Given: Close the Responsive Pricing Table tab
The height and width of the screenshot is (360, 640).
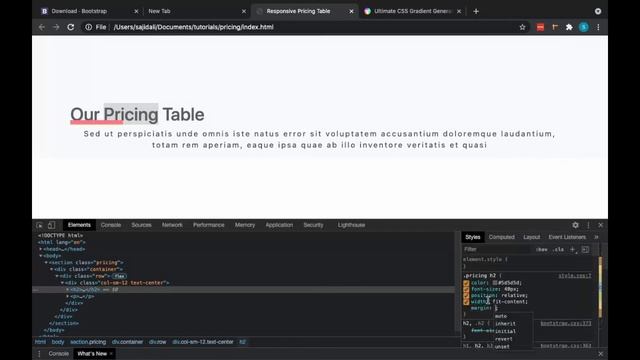Looking at the screenshot, I should point(351,11).
